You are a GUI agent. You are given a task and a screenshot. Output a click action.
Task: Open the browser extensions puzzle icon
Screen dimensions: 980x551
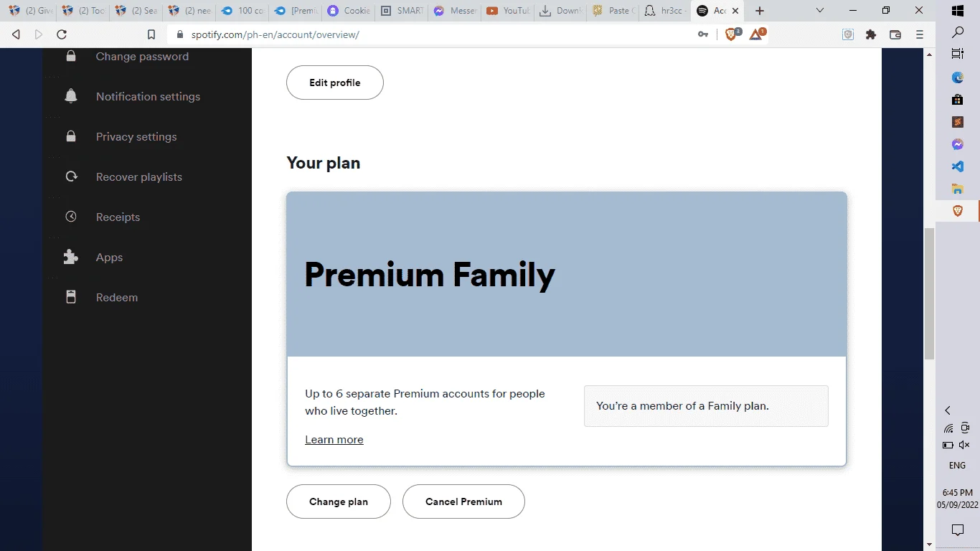[871, 34]
